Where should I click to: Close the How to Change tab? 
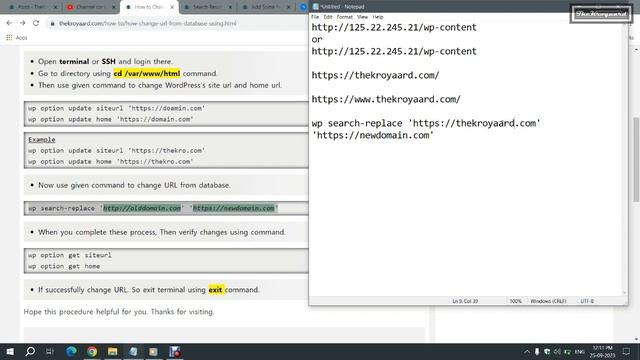[x=172, y=7]
